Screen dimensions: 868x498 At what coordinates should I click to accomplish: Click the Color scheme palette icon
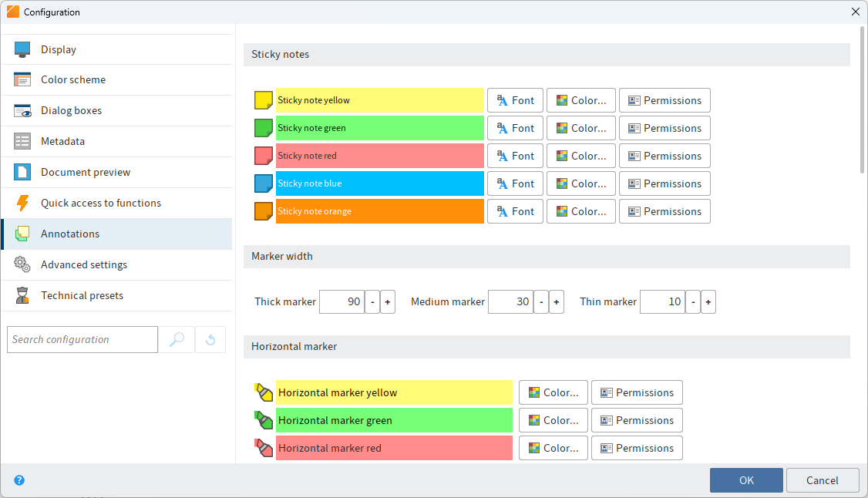pyautogui.click(x=22, y=79)
